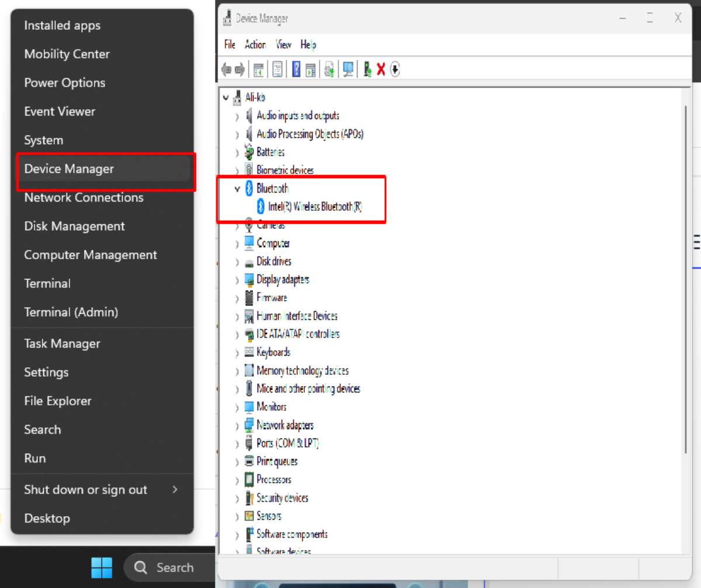Viewport: 701px width, 588px height.
Task: Click the Print queues printer icon
Action: coord(249,461)
